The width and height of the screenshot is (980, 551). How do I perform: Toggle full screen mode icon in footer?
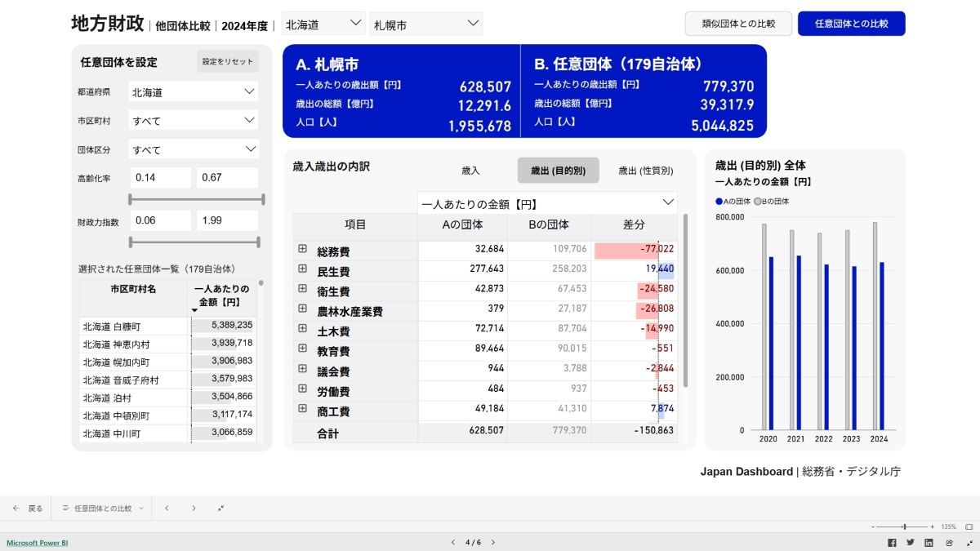(x=968, y=542)
